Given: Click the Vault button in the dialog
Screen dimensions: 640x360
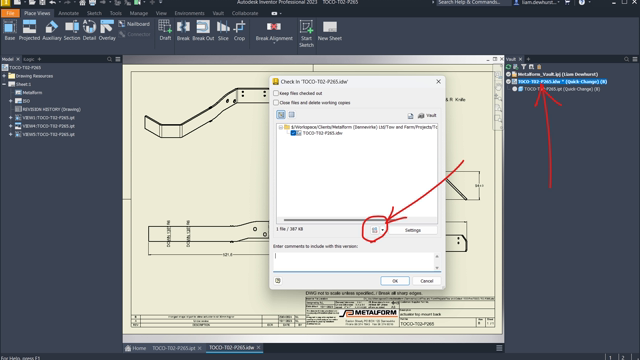Looking at the screenshot, I should pos(427,116).
